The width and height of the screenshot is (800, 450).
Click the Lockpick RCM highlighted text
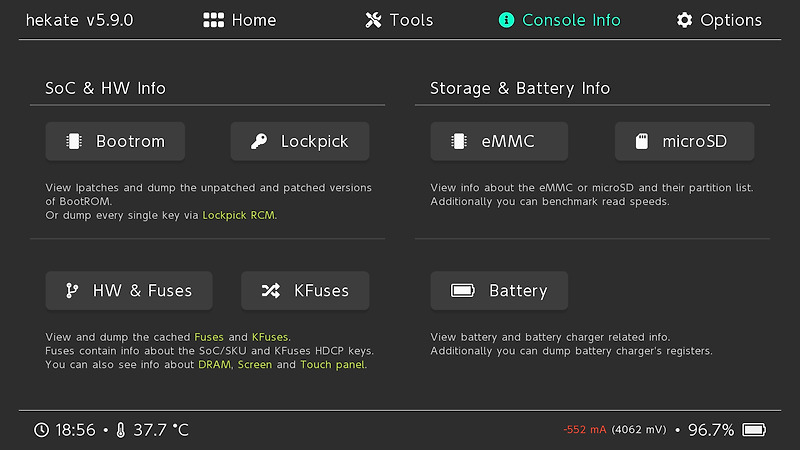238,215
